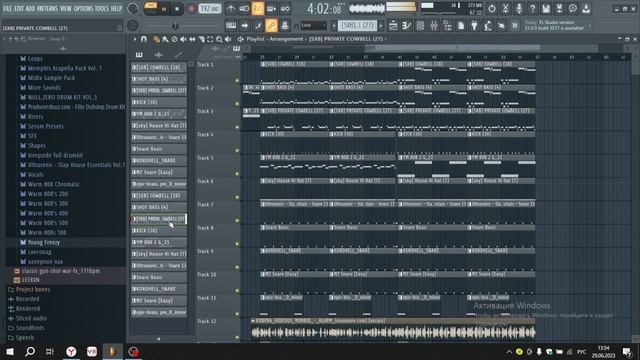Screen dimensions: 640x360
Task: Open the Mixer icon
Action: pos(433,26)
